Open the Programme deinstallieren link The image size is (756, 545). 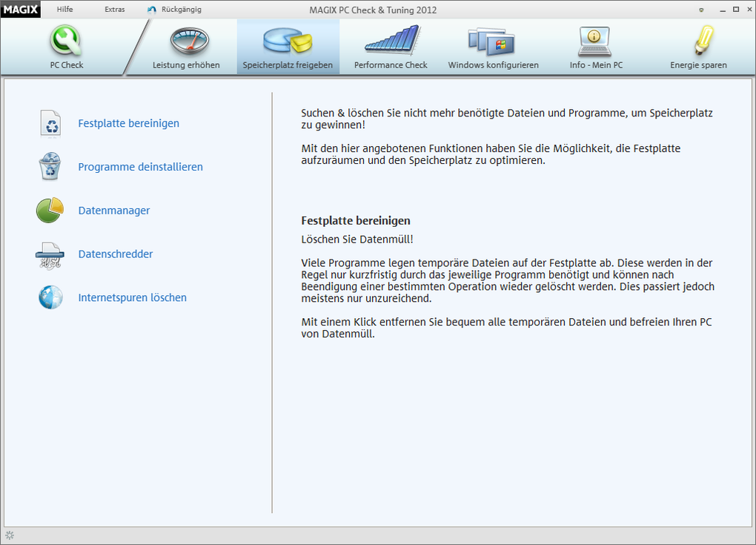[140, 167]
